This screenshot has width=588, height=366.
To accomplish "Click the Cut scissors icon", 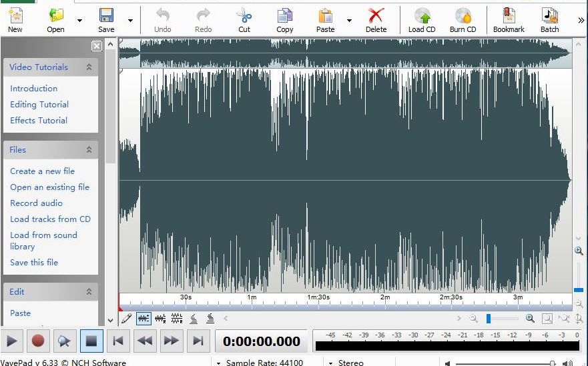I will (x=244, y=19).
